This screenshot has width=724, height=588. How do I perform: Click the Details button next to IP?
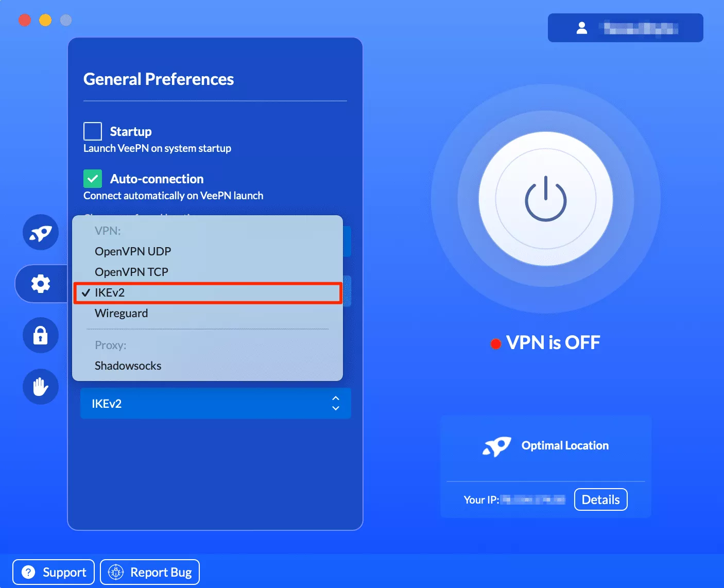[x=601, y=499]
